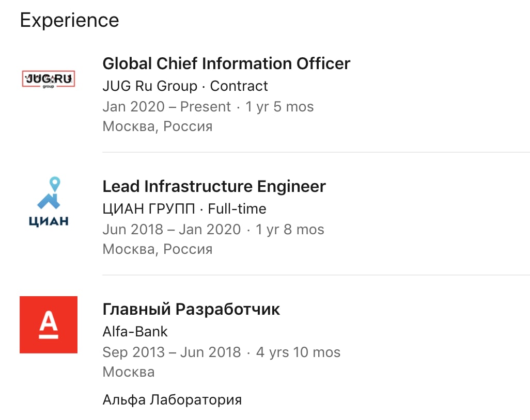Image resolution: width=530 pixels, height=420 pixels.
Task: Click the Experience section heading
Action: pos(69,20)
